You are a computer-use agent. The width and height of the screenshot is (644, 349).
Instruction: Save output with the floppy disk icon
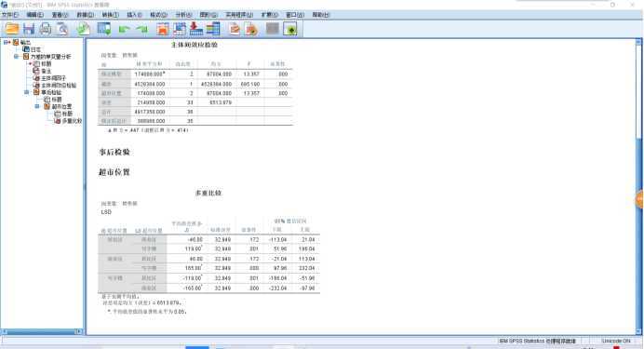pos(29,29)
